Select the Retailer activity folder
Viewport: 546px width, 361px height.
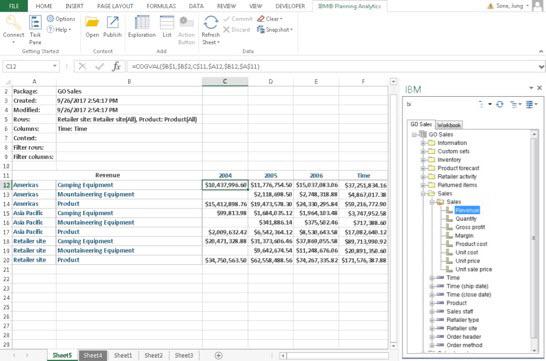(457, 176)
